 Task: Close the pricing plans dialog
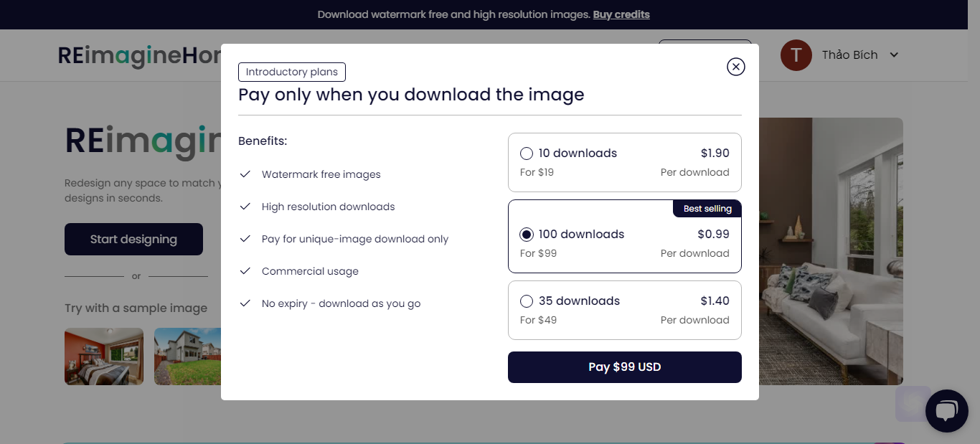(x=736, y=67)
